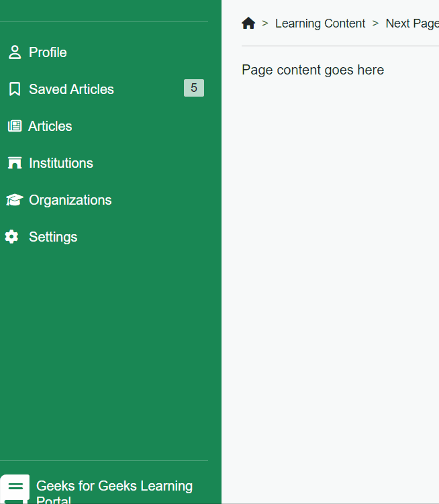The height and width of the screenshot is (504, 439).
Task: Click the Geeks for Geeks logo icon
Action: pyautogui.click(x=15, y=489)
